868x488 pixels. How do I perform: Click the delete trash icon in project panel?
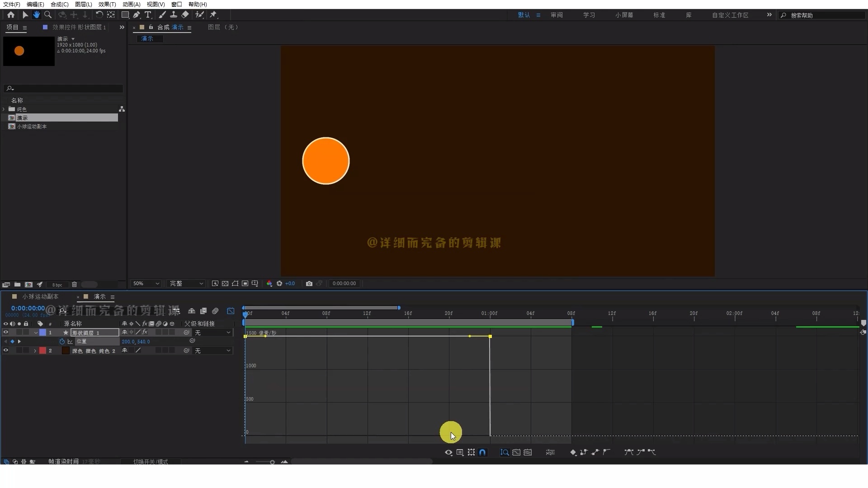click(74, 285)
